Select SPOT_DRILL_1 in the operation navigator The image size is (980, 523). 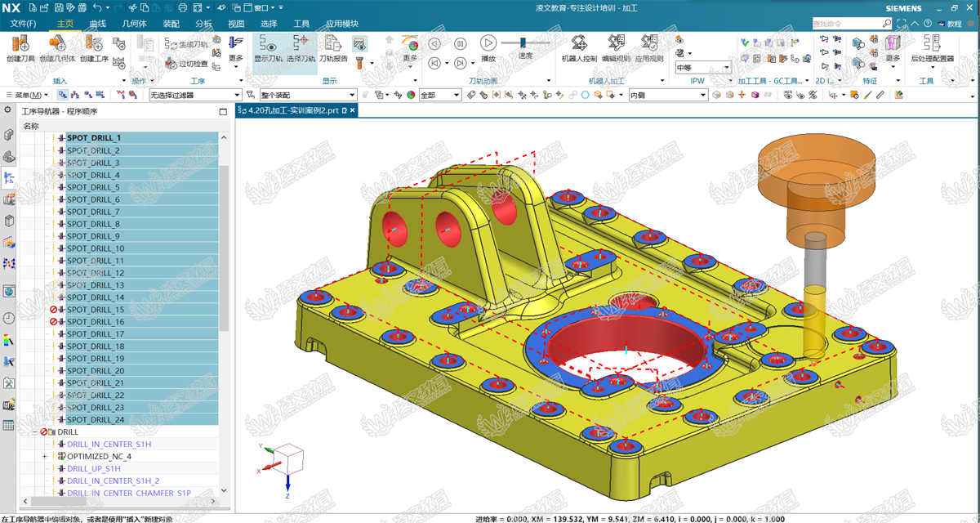pos(94,138)
